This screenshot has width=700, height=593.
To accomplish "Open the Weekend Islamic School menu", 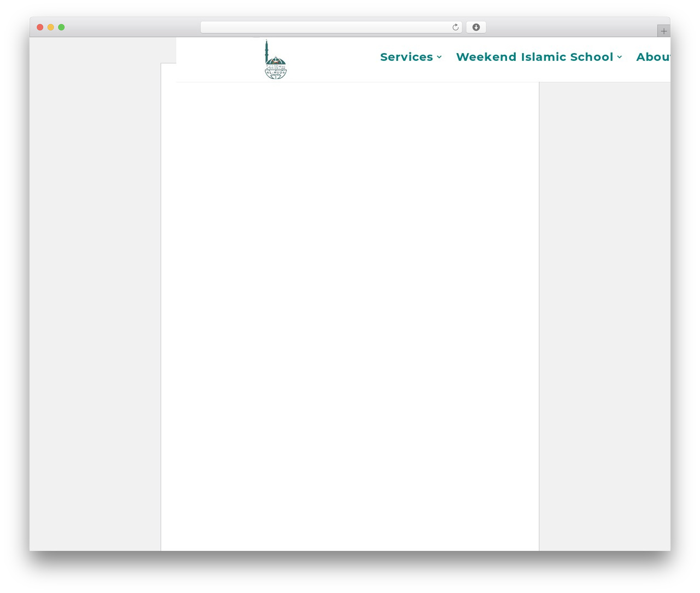I will click(x=534, y=57).
